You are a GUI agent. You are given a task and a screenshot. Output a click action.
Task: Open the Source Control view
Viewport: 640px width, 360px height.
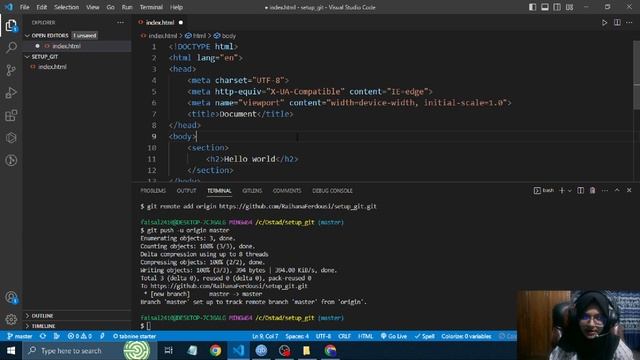(11, 70)
